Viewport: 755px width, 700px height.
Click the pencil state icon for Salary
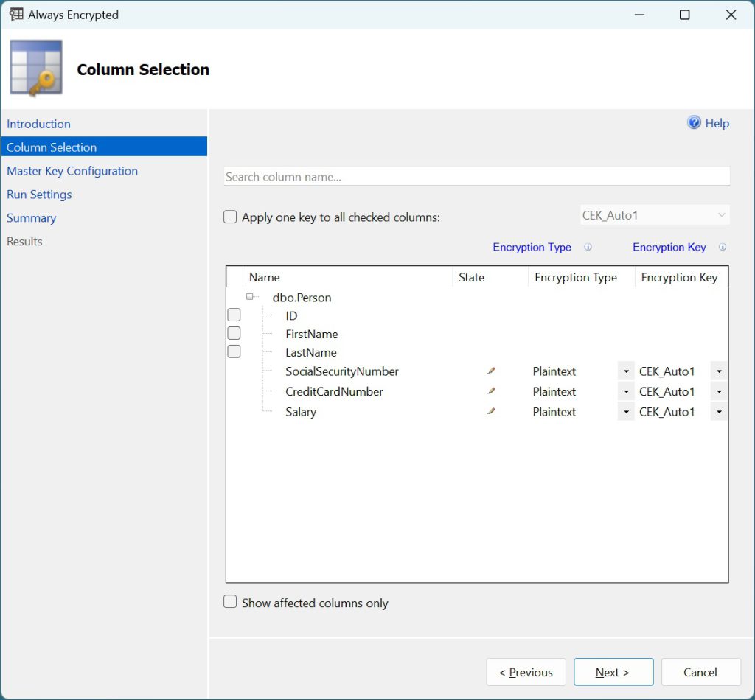click(491, 412)
